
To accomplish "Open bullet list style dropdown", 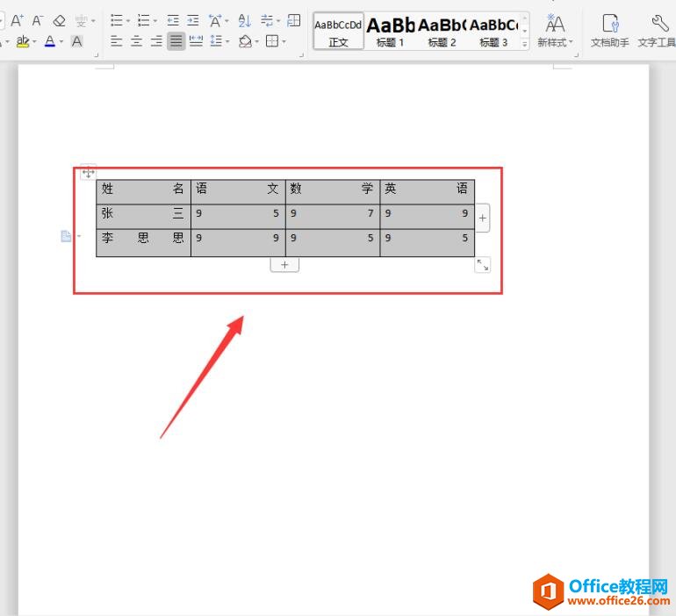I will (x=128, y=21).
